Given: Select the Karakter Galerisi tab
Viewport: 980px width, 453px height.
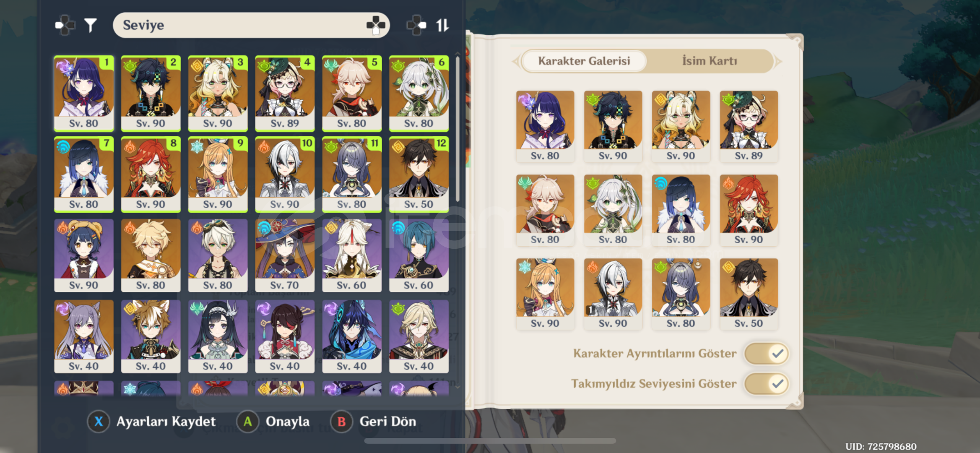Looking at the screenshot, I should [584, 61].
